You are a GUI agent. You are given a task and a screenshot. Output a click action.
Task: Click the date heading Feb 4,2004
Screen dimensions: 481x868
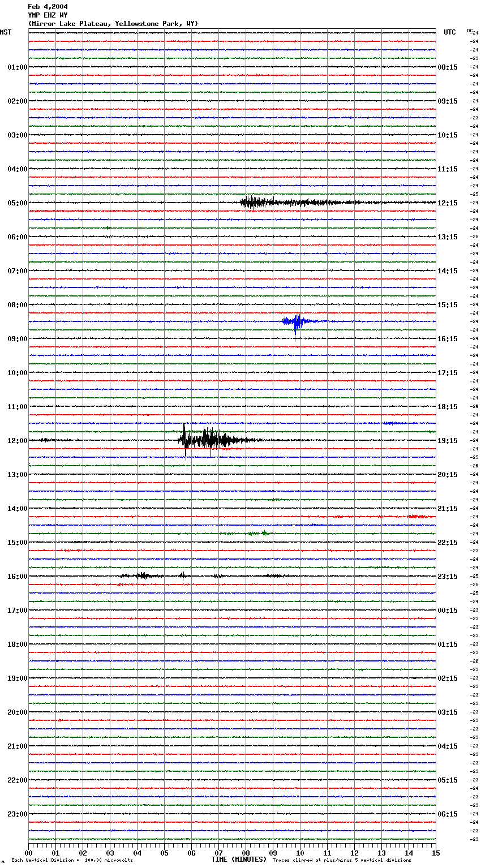click(48, 7)
